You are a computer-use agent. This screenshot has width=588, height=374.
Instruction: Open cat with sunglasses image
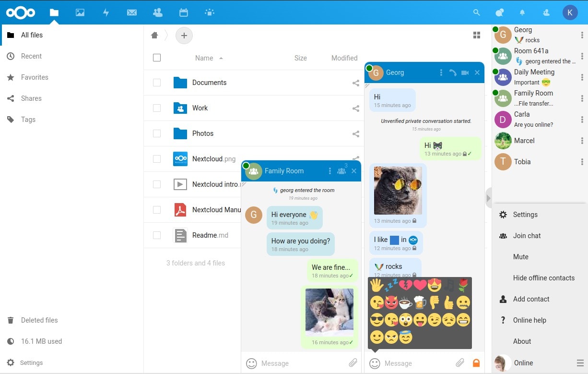click(x=398, y=191)
